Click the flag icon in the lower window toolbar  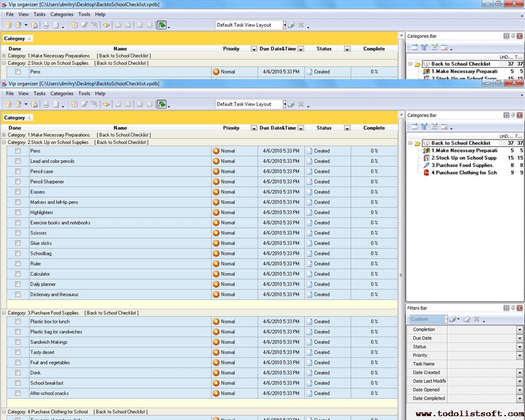pyautogui.click(x=161, y=104)
